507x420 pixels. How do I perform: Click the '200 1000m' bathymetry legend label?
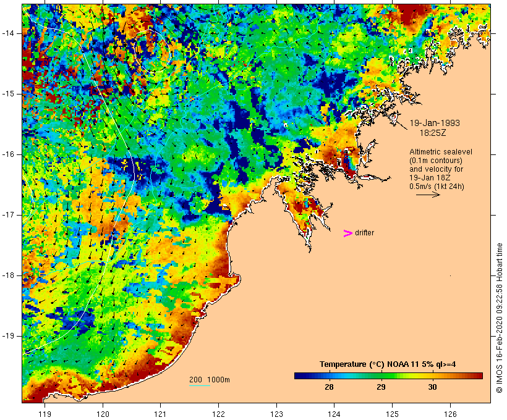pyautogui.click(x=210, y=380)
